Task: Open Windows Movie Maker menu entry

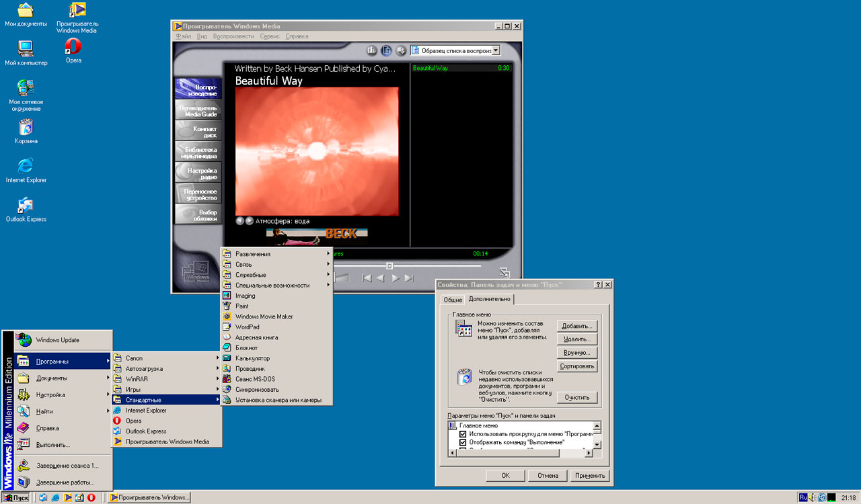Action: (263, 317)
